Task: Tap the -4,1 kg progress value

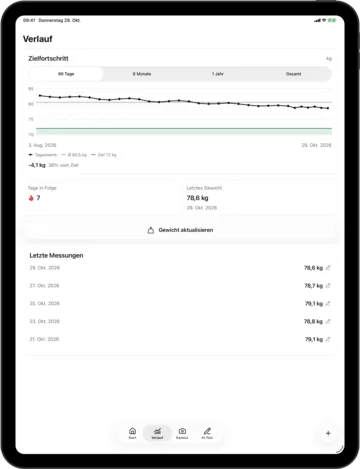Action: click(x=37, y=165)
